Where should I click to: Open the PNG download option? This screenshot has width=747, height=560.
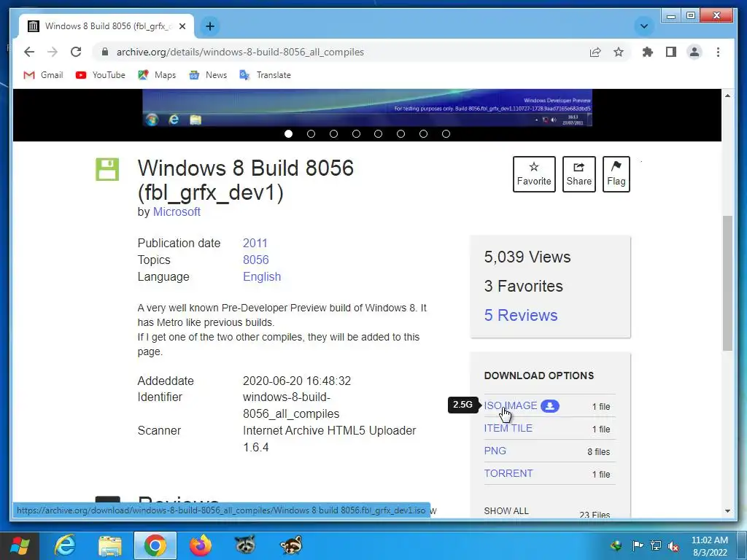pyautogui.click(x=495, y=451)
